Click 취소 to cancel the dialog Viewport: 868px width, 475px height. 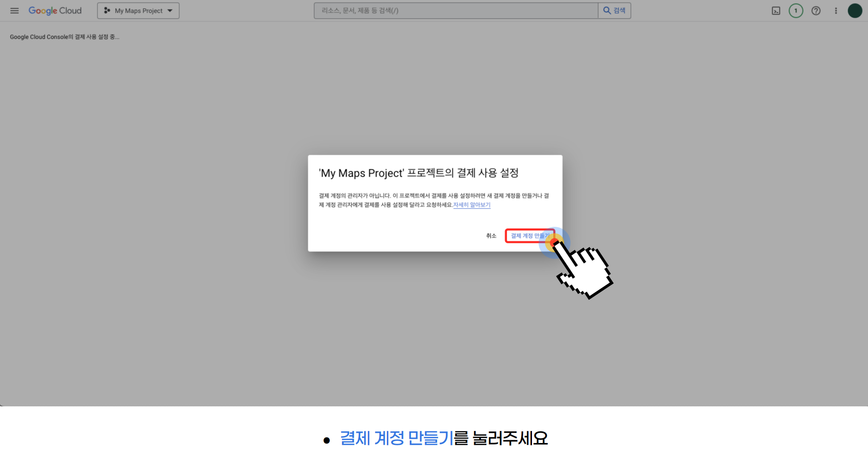point(491,236)
